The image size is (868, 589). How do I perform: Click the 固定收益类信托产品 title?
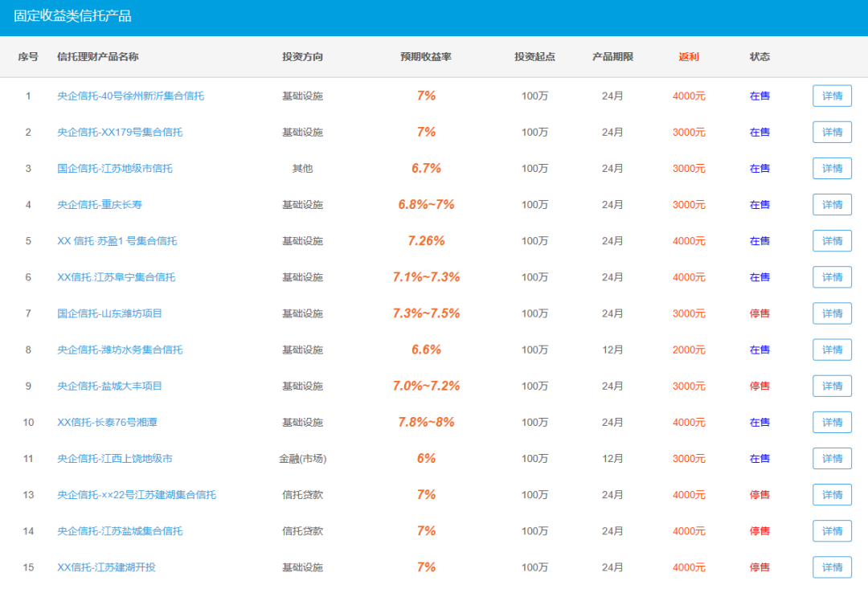click(x=72, y=16)
